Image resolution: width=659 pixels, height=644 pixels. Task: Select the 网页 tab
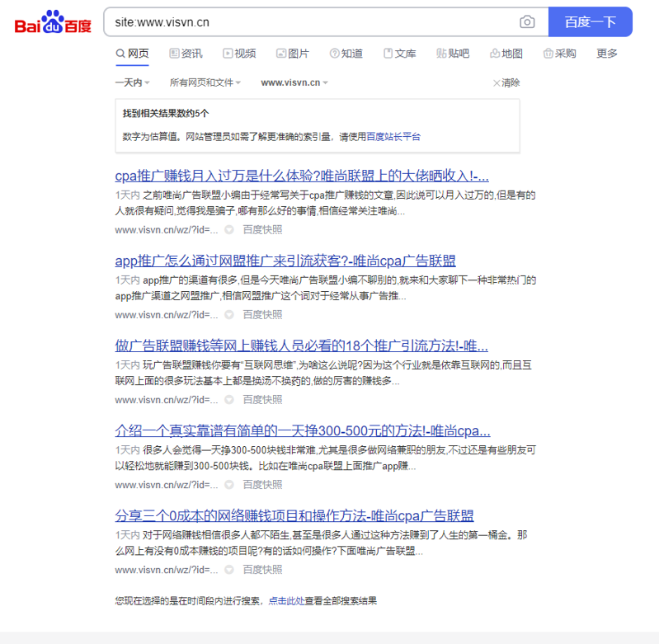(133, 54)
